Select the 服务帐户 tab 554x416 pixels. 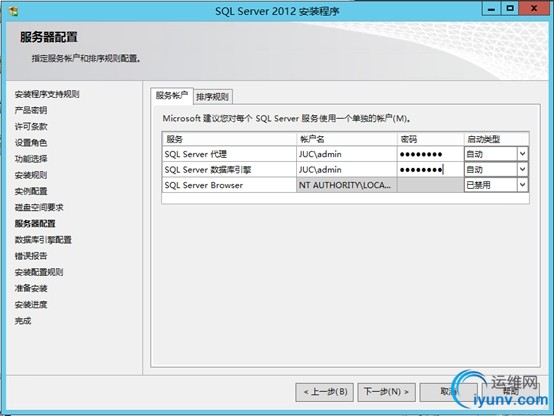(172, 95)
